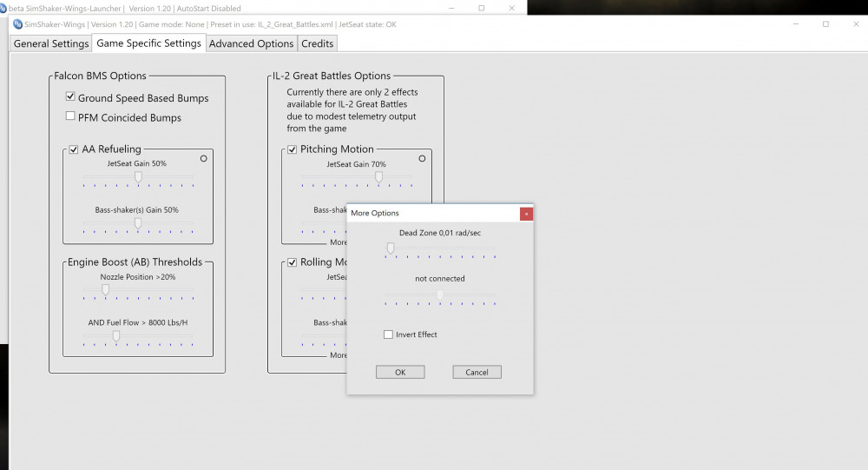Toggle the Rolling Motion checkbox
This screenshot has width=868, height=470.
click(x=293, y=262)
